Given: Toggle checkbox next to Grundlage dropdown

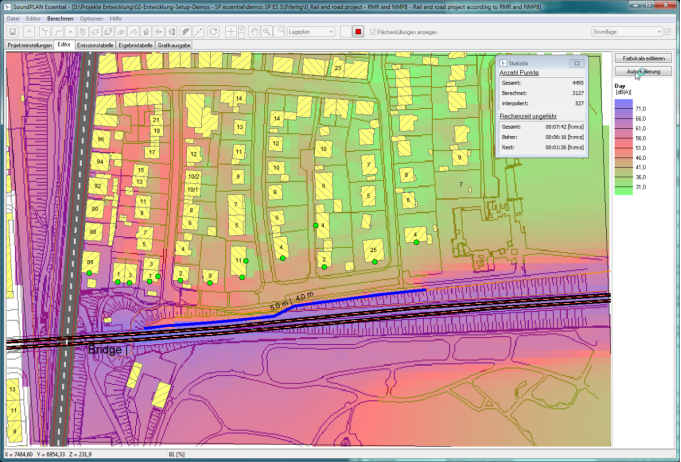Looking at the screenshot, I should point(666,32).
